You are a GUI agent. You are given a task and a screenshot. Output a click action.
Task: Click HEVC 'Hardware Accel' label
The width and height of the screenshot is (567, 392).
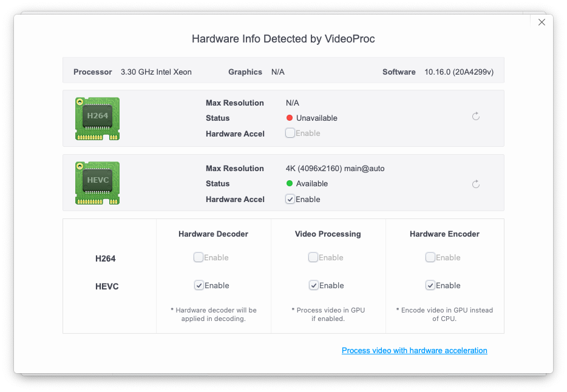[x=235, y=200]
